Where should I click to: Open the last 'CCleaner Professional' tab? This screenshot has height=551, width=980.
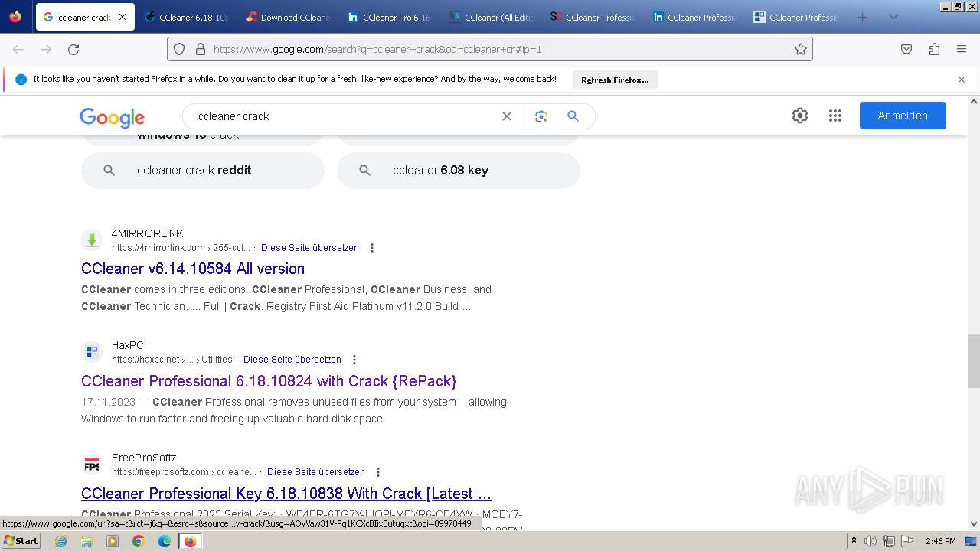pos(797,17)
